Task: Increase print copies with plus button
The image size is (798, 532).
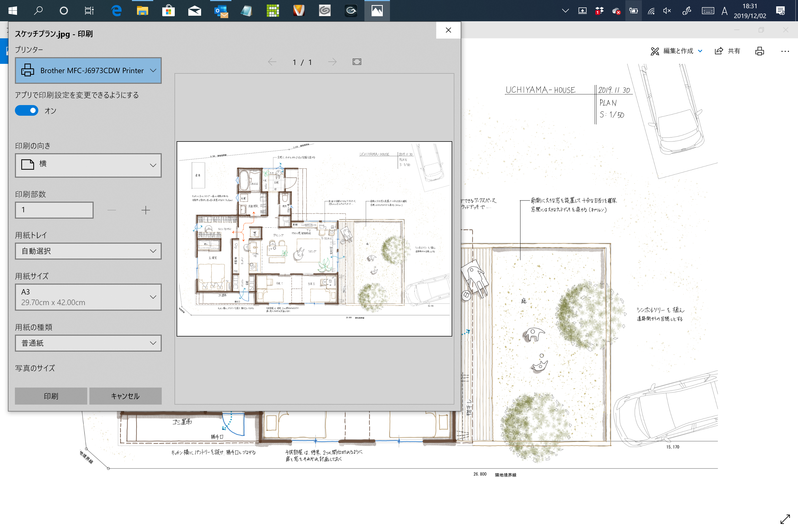Action: tap(146, 210)
